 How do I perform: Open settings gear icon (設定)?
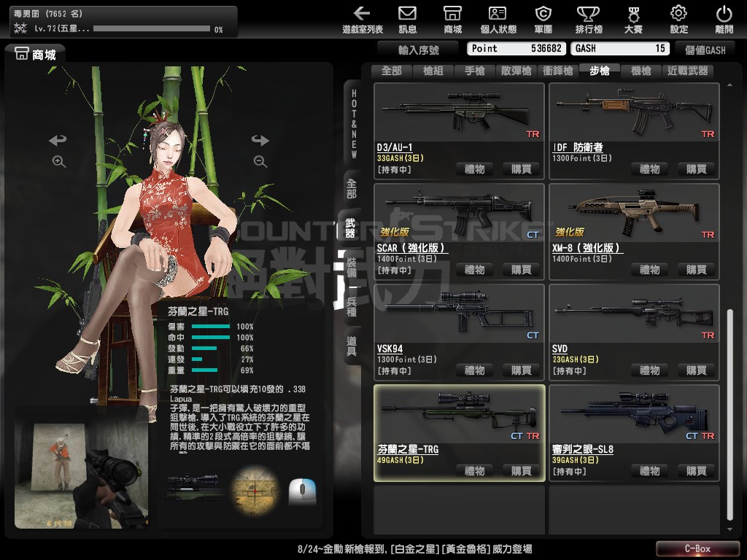coord(679,20)
